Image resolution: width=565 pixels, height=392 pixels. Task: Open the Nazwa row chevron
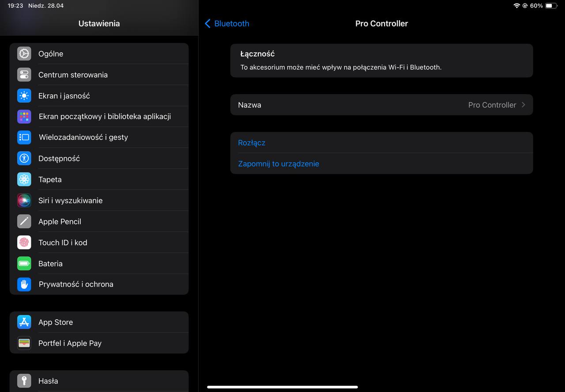click(x=524, y=105)
